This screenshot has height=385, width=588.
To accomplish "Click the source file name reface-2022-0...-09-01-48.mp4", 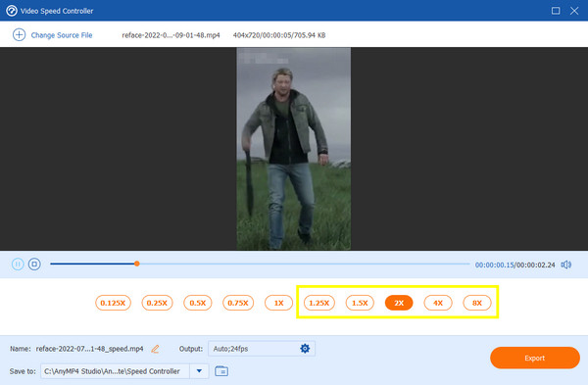I will (x=171, y=35).
